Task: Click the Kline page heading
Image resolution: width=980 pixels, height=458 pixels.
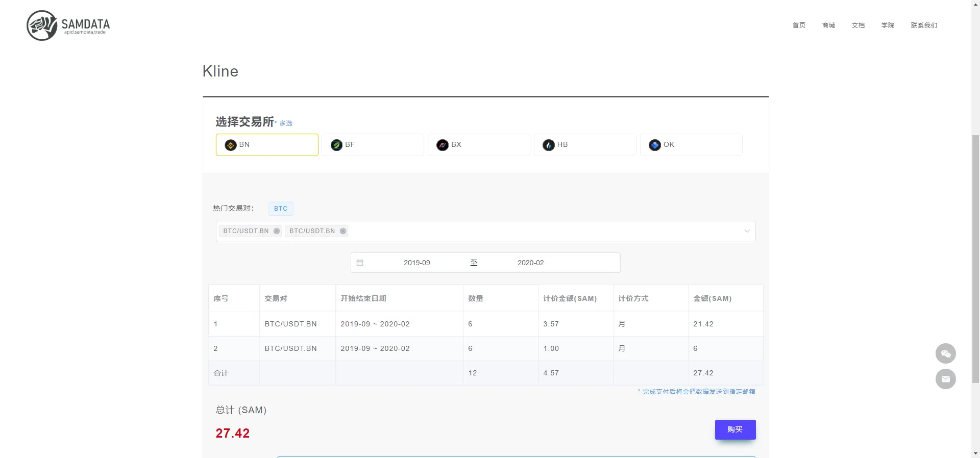Action: pos(220,71)
